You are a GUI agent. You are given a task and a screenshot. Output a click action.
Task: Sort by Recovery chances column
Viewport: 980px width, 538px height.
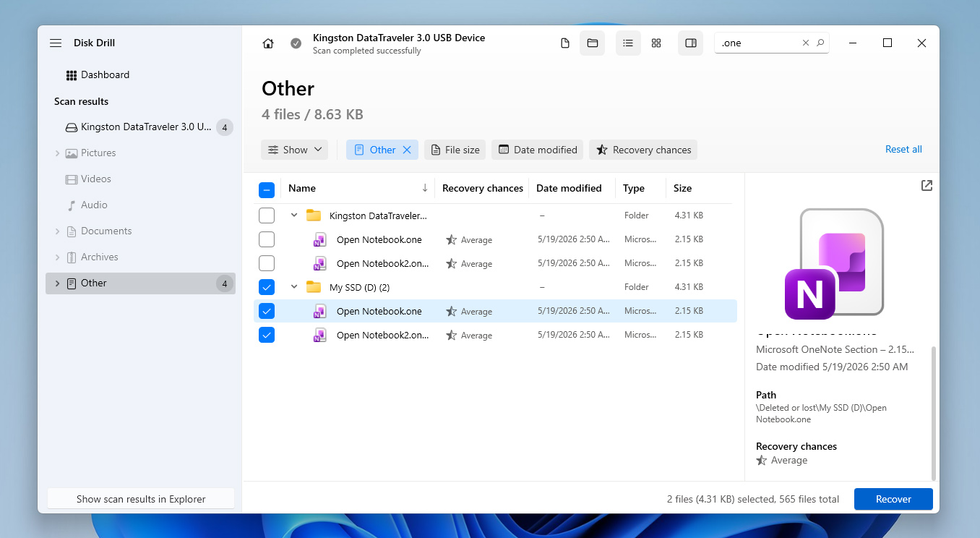[x=483, y=188]
